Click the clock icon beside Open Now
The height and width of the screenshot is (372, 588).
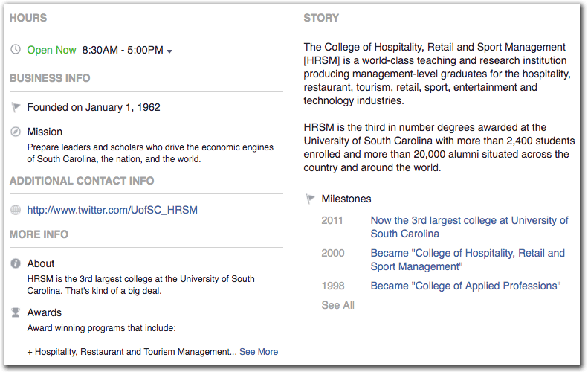(16, 50)
